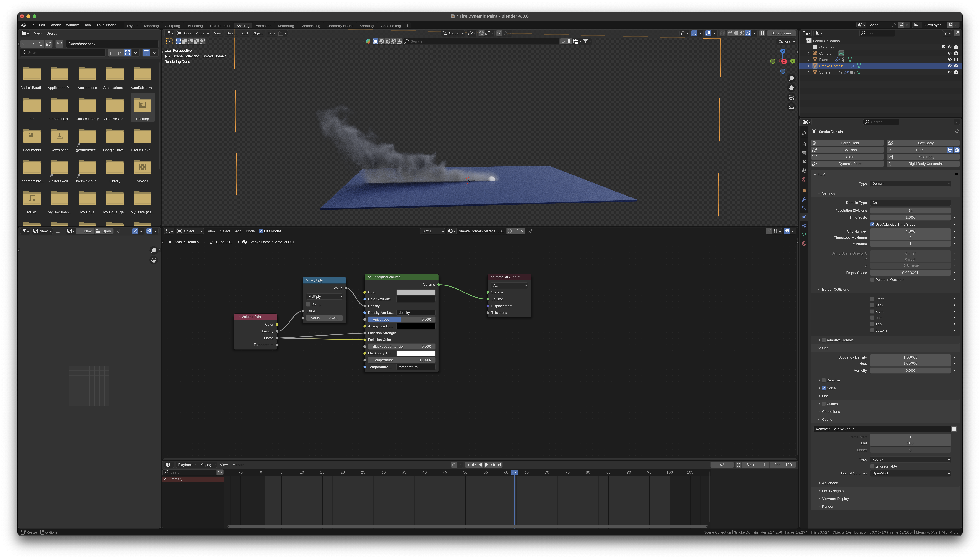Select material preview viewport shading
This screenshot has height=559, width=980.
click(x=742, y=33)
